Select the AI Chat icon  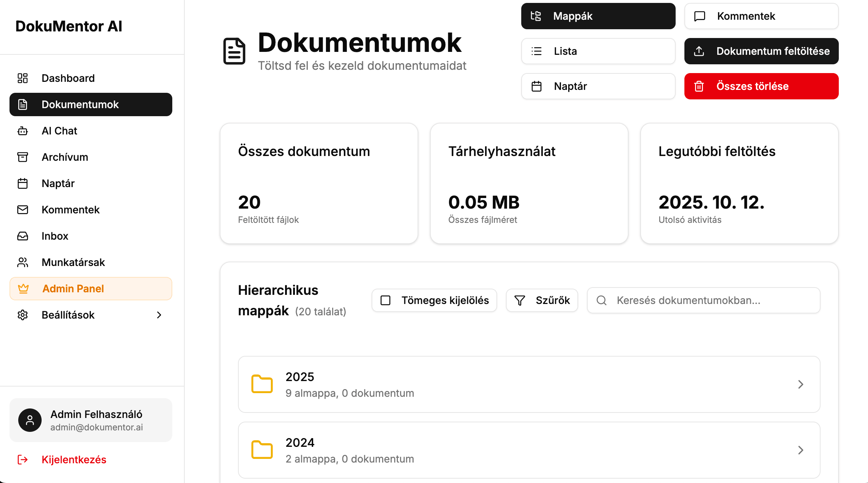click(23, 131)
